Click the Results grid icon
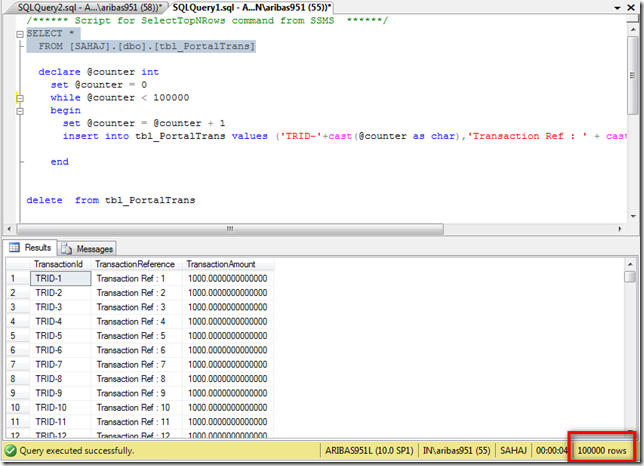Viewport: 644px width, 466px height. coord(15,247)
